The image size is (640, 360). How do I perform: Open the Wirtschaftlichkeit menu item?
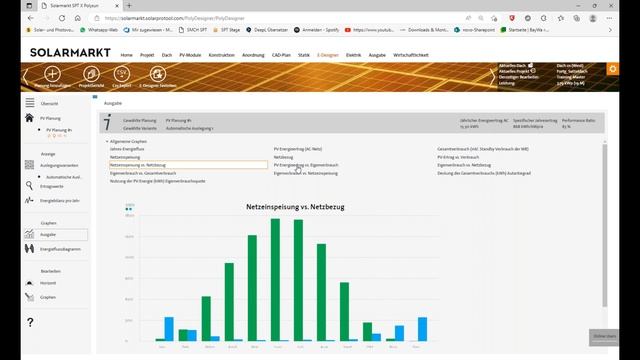(x=411, y=55)
